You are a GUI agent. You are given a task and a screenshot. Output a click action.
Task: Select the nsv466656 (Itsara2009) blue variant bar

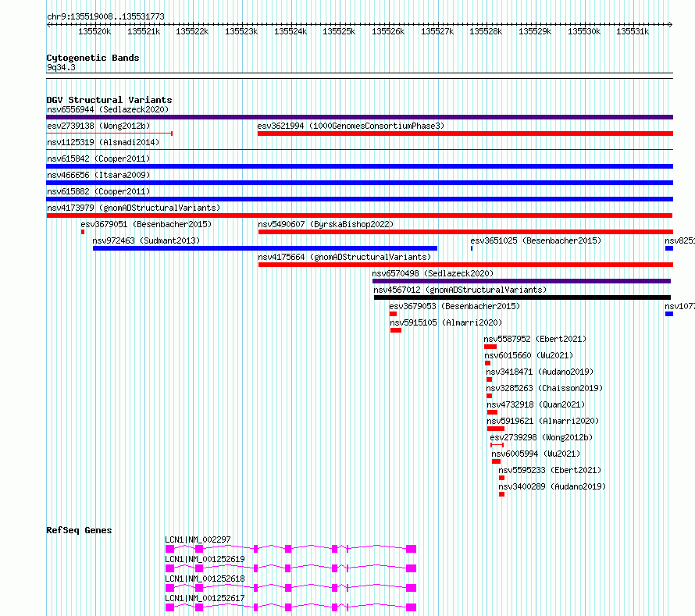(359, 183)
